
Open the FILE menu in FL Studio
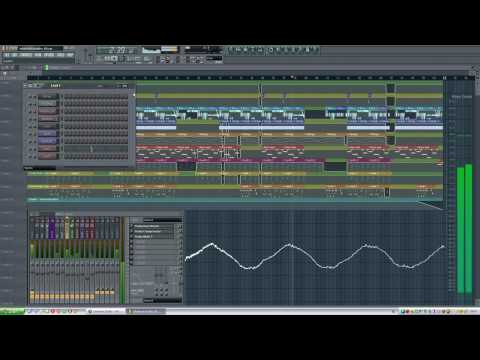pos(6,55)
